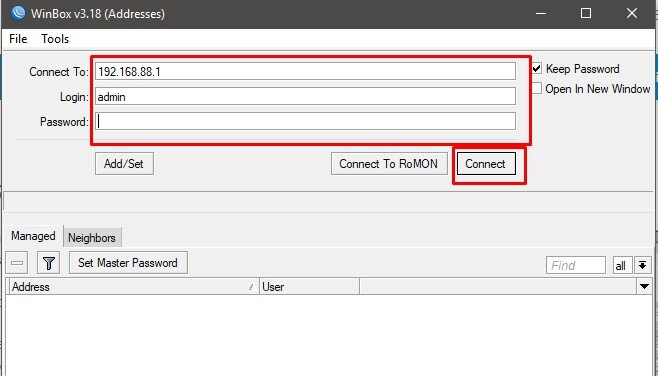Click the Connect To RoMON button

point(389,164)
